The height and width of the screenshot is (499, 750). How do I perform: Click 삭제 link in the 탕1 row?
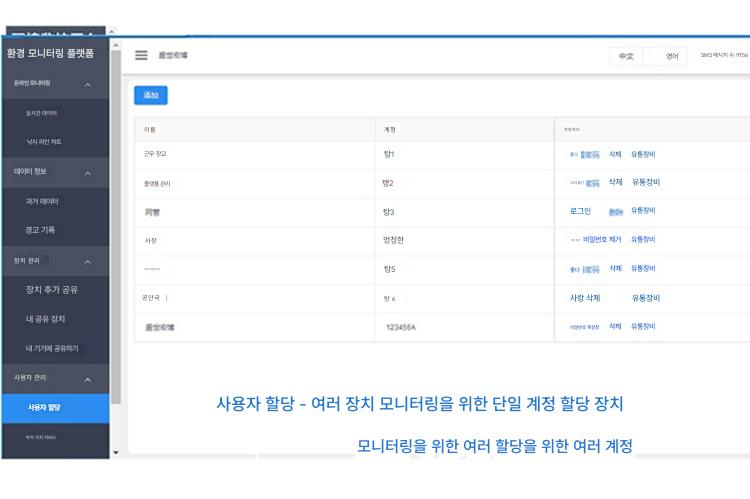click(615, 155)
